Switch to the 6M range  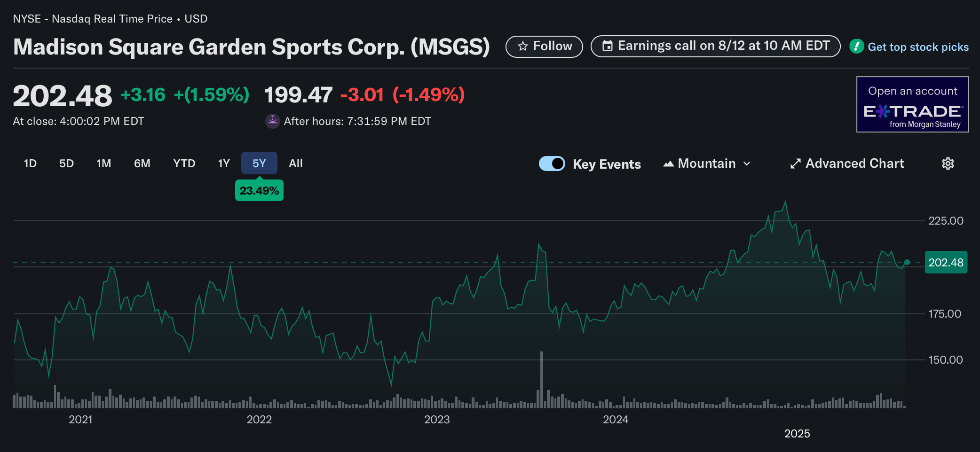pos(142,164)
